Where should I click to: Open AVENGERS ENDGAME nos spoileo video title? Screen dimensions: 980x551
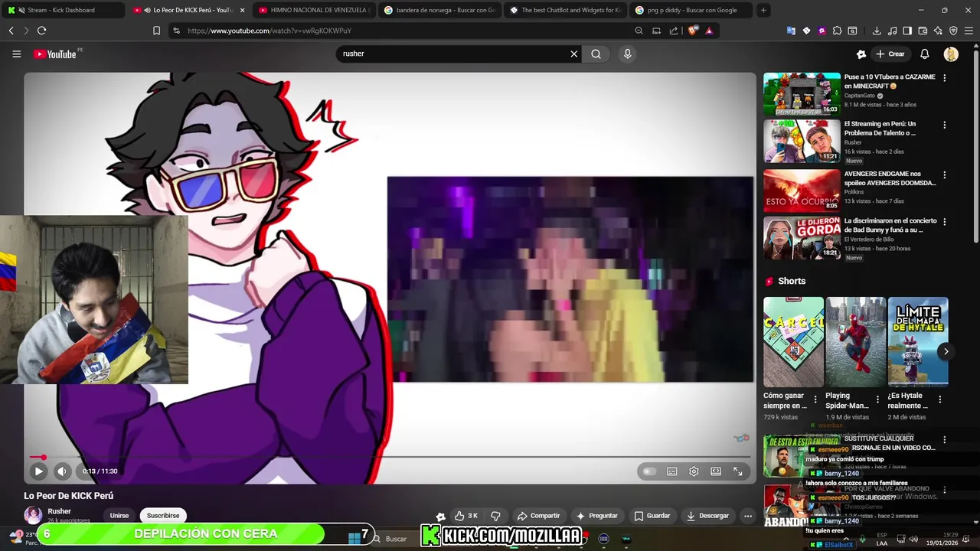click(890, 178)
